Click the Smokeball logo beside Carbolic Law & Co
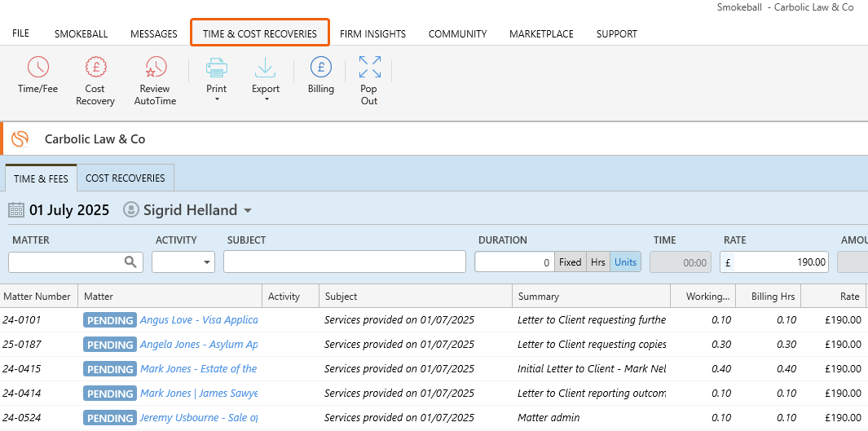This screenshot has width=868, height=431. pyautogui.click(x=20, y=139)
